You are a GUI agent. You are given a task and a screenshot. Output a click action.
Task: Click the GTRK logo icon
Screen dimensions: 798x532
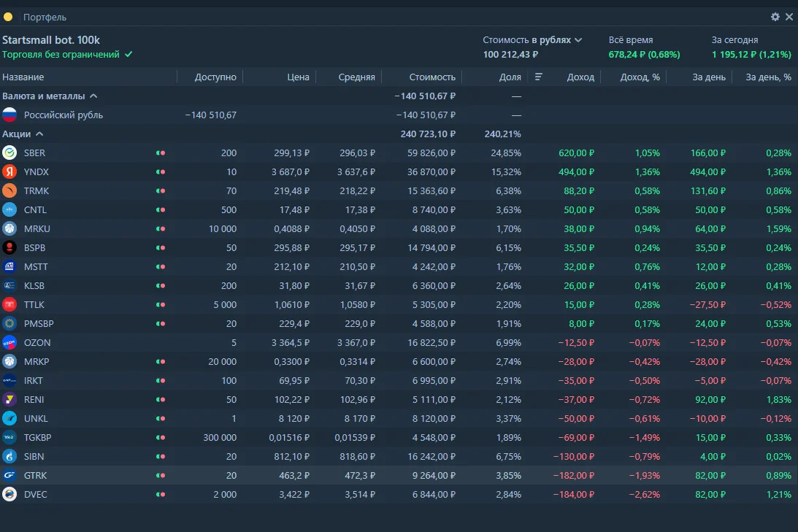click(x=9, y=476)
